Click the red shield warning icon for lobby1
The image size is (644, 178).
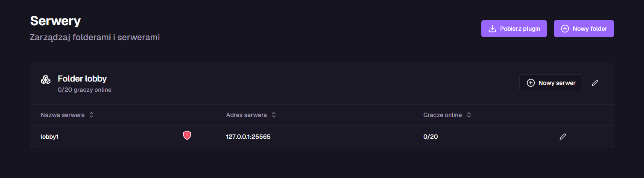(x=187, y=135)
